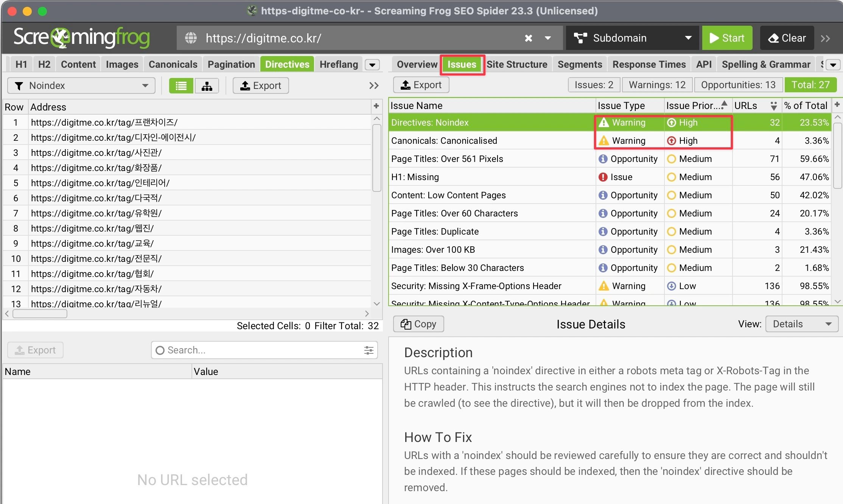Image resolution: width=843 pixels, height=504 pixels.
Task: Add a column to the issues table
Action: click(x=837, y=104)
